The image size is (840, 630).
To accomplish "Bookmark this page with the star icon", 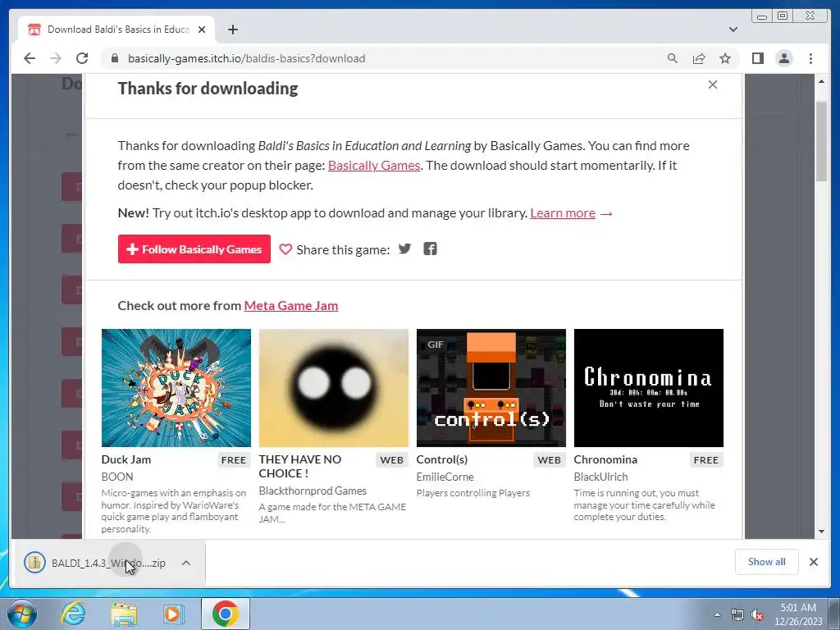I will point(725,58).
